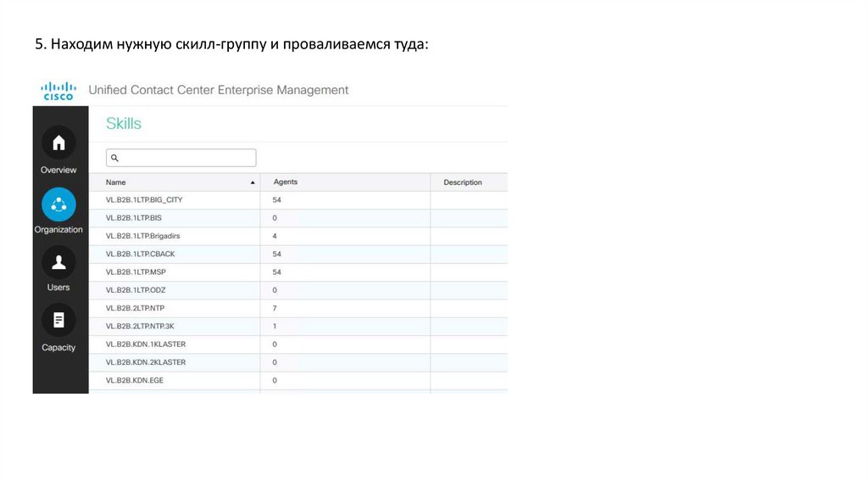
Task: Click agents count 54 for MSP row
Action: (277, 272)
